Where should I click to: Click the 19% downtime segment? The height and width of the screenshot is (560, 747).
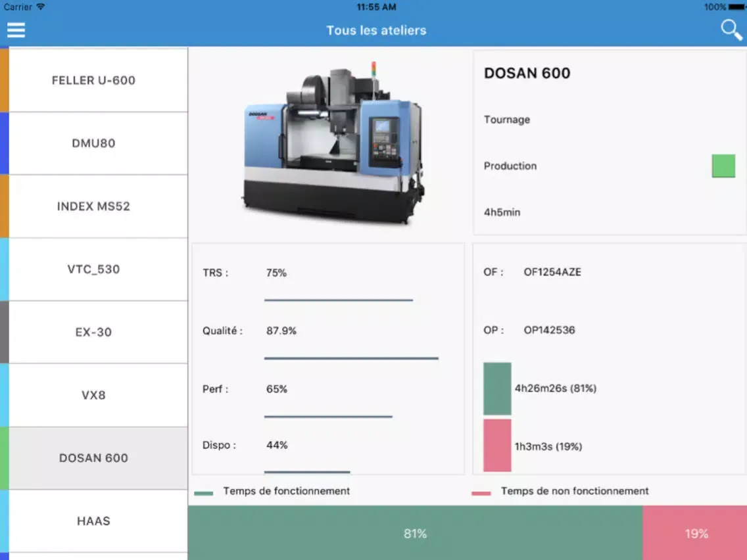click(694, 533)
